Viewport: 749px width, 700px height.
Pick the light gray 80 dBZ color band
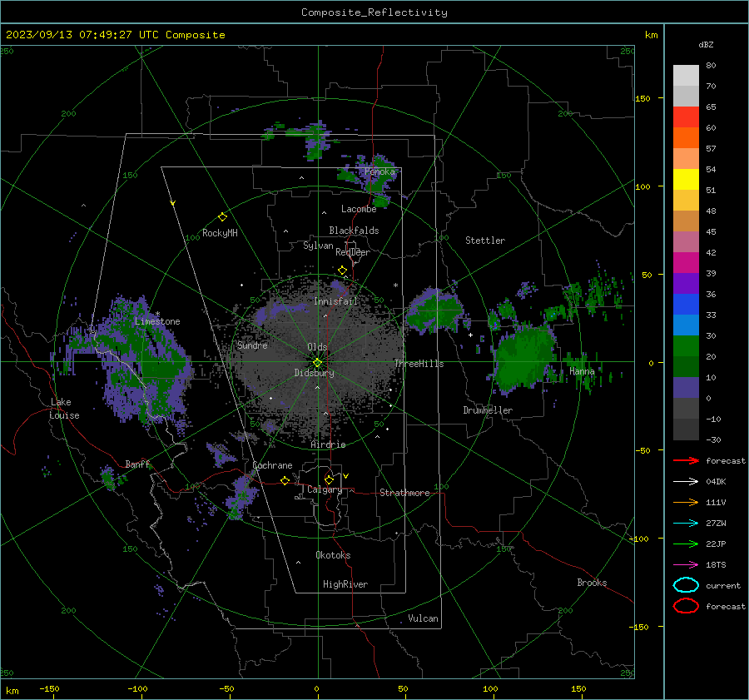[x=686, y=75]
